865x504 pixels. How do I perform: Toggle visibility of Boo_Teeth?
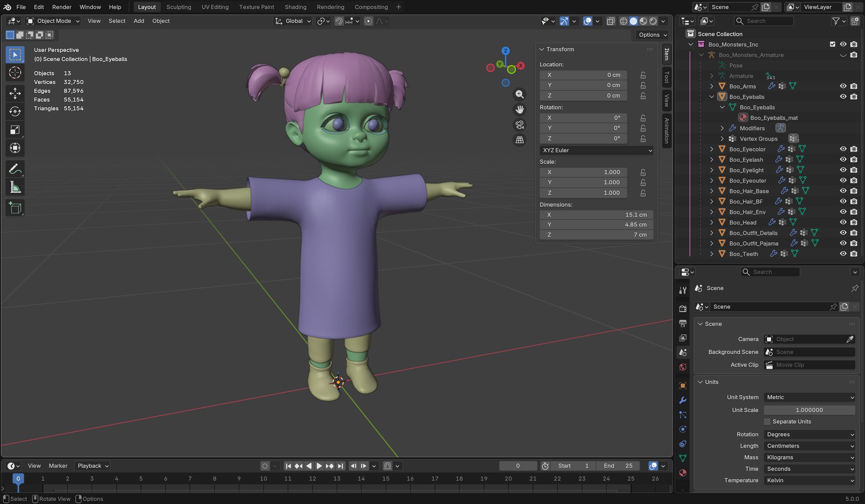(843, 254)
